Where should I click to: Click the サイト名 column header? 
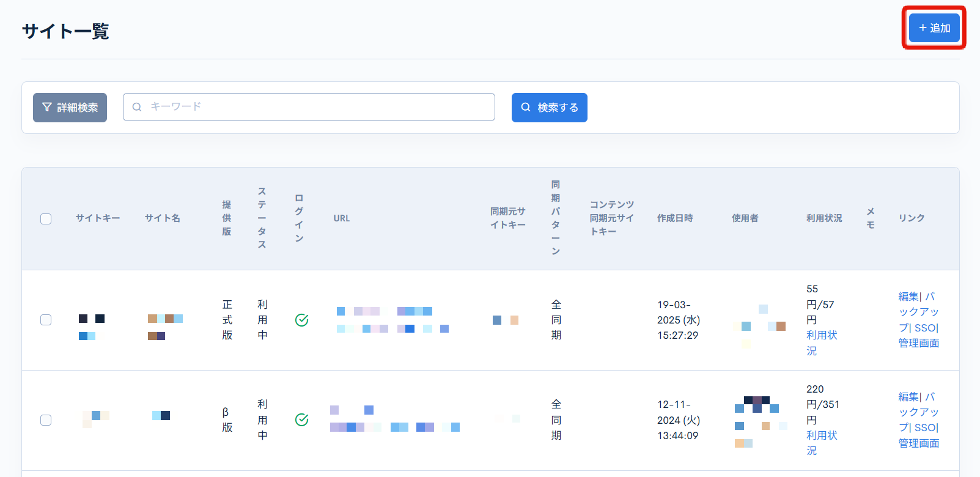point(163,218)
